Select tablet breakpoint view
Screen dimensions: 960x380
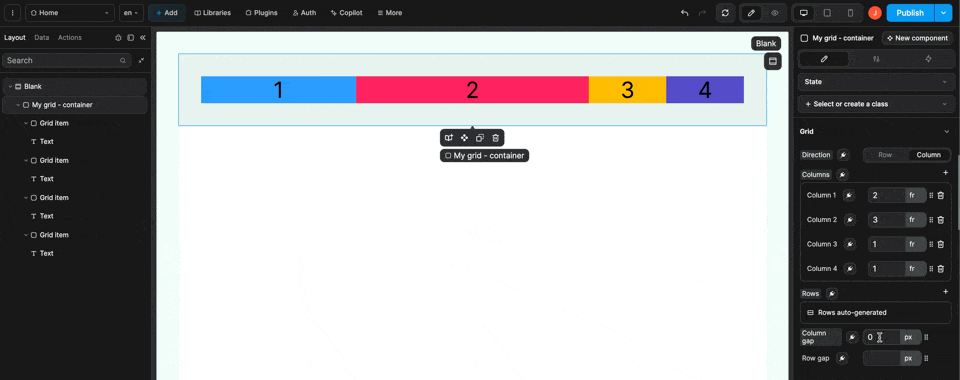(x=827, y=13)
